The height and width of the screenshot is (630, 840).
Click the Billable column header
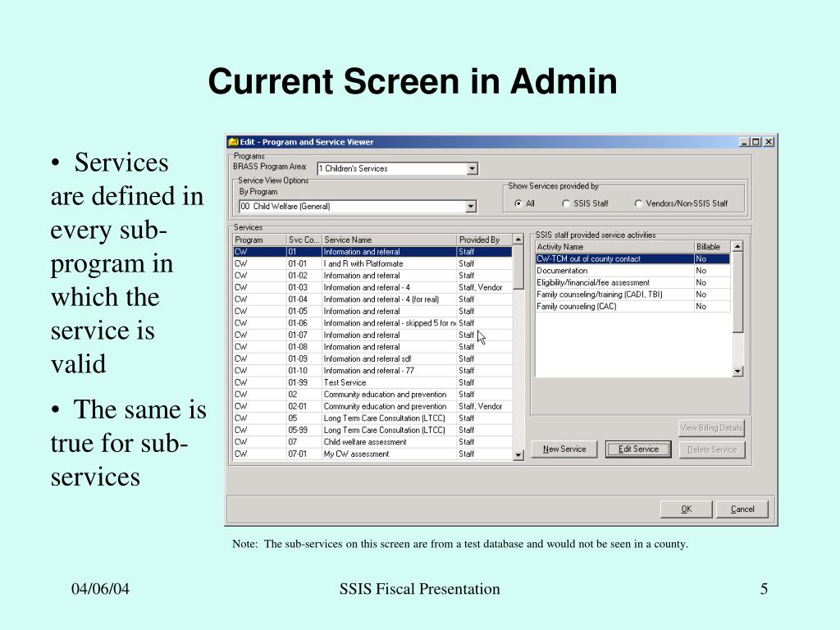[712, 246]
